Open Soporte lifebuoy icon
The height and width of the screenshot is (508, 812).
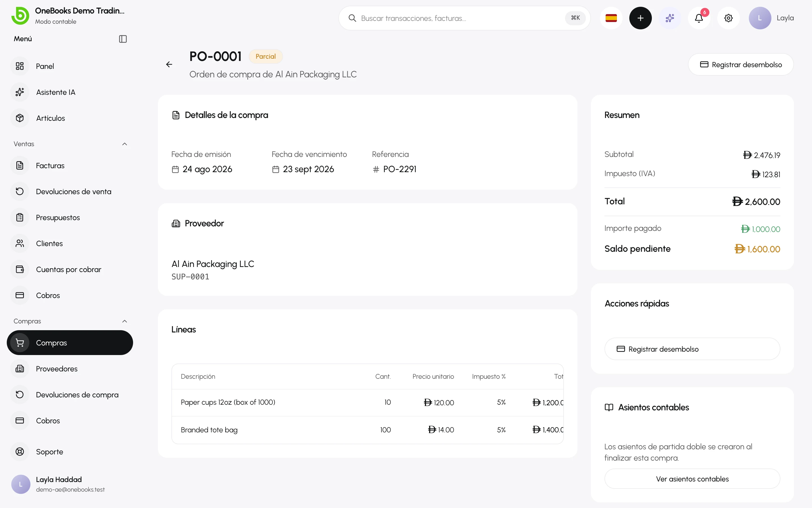pyautogui.click(x=20, y=452)
